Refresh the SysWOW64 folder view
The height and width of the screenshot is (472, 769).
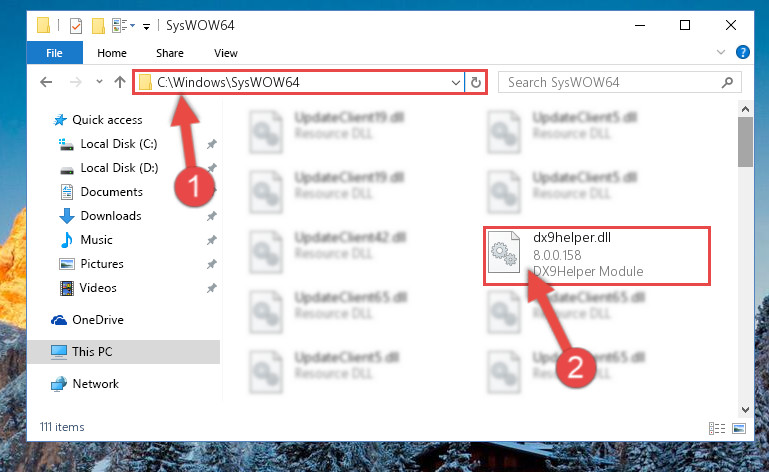point(475,82)
